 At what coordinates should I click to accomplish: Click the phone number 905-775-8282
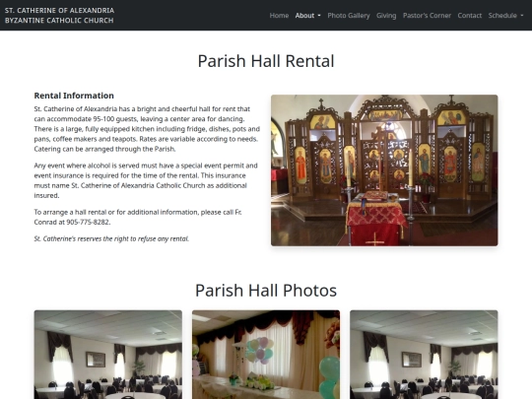pyautogui.click(x=88, y=223)
